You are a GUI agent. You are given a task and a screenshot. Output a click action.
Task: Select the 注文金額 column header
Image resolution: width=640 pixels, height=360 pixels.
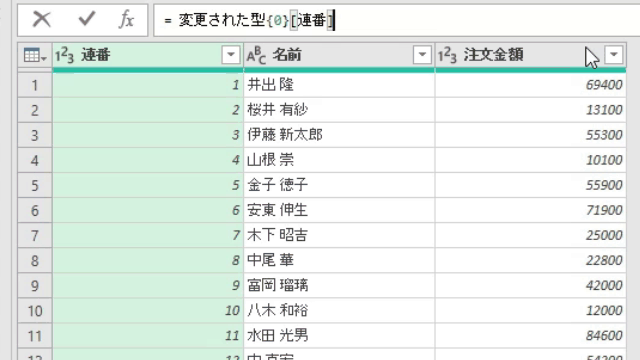point(531,55)
